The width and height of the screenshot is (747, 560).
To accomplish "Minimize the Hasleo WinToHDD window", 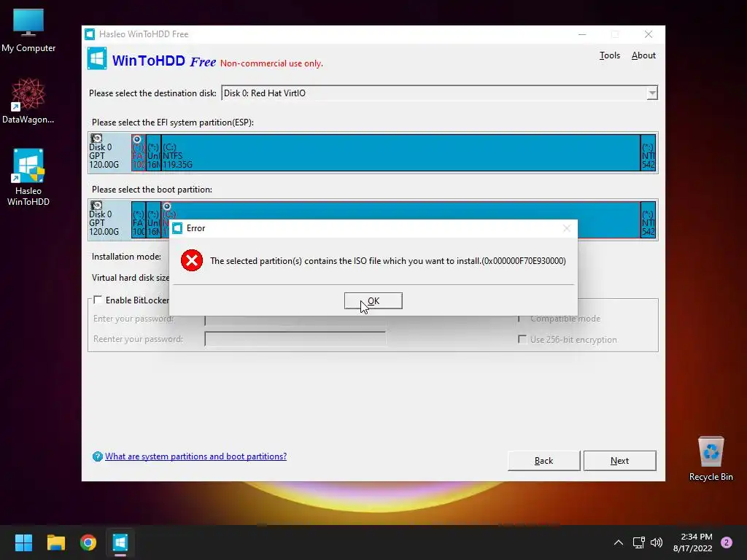I will [x=582, y=34].
